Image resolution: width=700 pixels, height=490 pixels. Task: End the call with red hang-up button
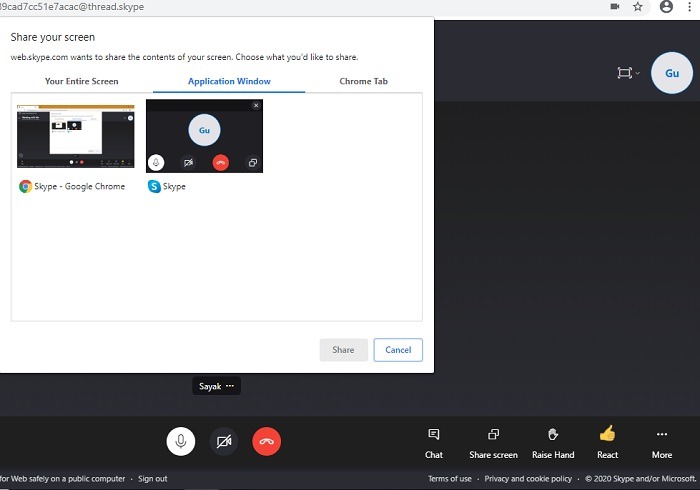pyautogui.click(x=267, y=441)
